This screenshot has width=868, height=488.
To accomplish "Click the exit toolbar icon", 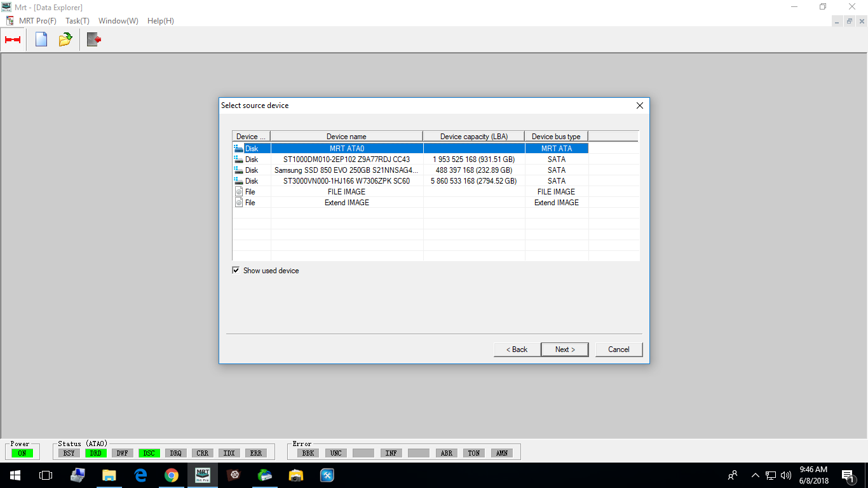I will pos(93,39).
